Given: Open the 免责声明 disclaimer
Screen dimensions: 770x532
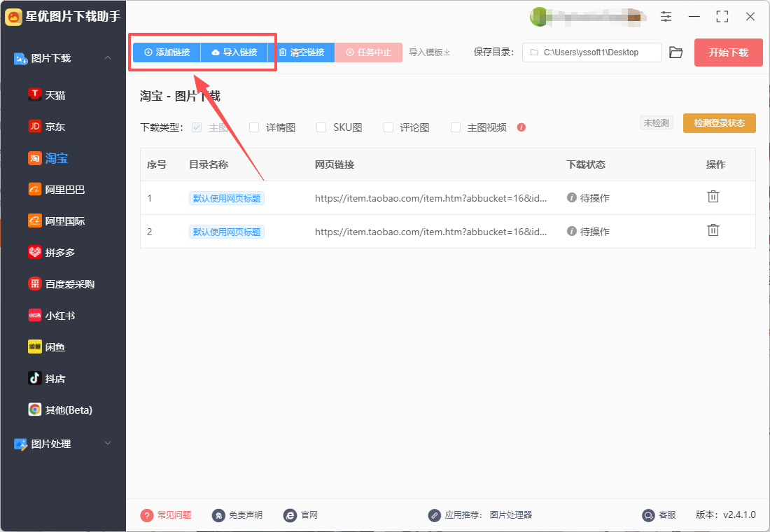Looking at the screenshot, I should [x=237, y=514].
